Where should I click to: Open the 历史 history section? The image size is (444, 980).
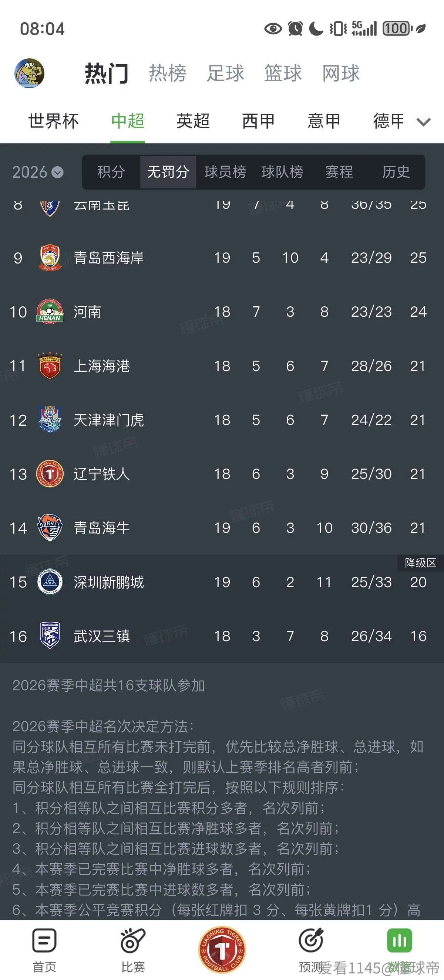pos(396,172)
